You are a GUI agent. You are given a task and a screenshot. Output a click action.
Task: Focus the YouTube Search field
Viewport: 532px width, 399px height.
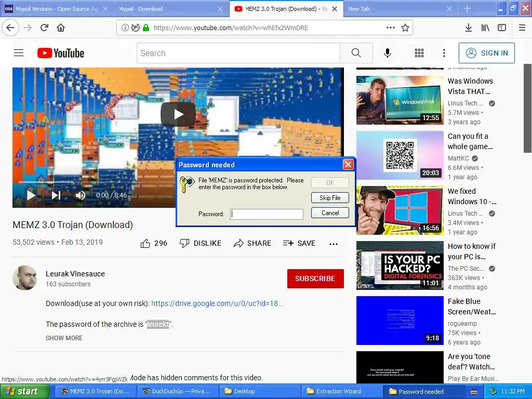[x=238, y=53]
